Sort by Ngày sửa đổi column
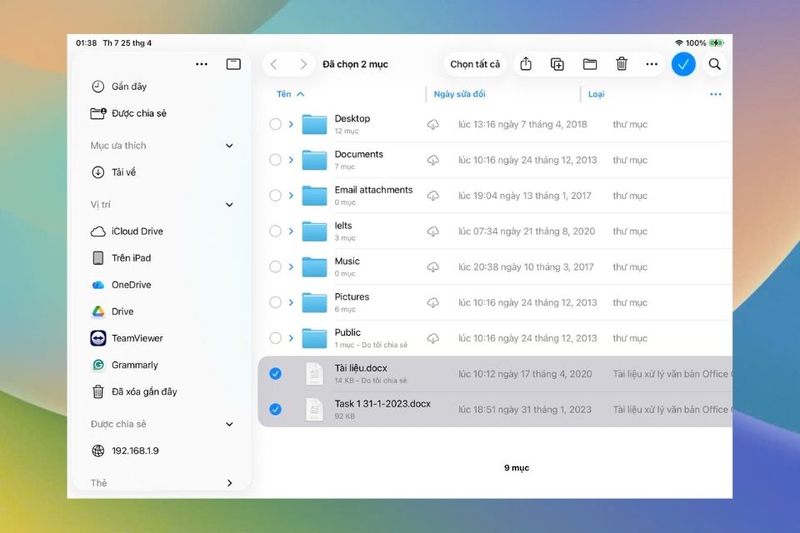 click(459, 94)
